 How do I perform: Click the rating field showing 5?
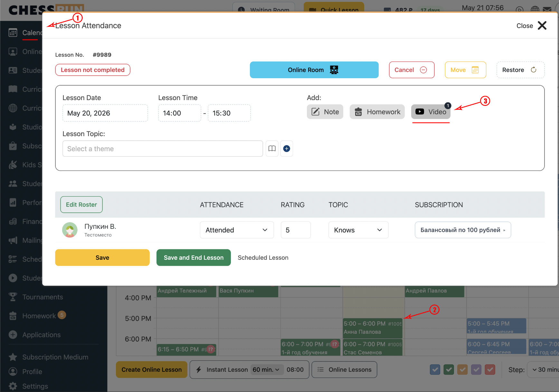pos(296,230)
